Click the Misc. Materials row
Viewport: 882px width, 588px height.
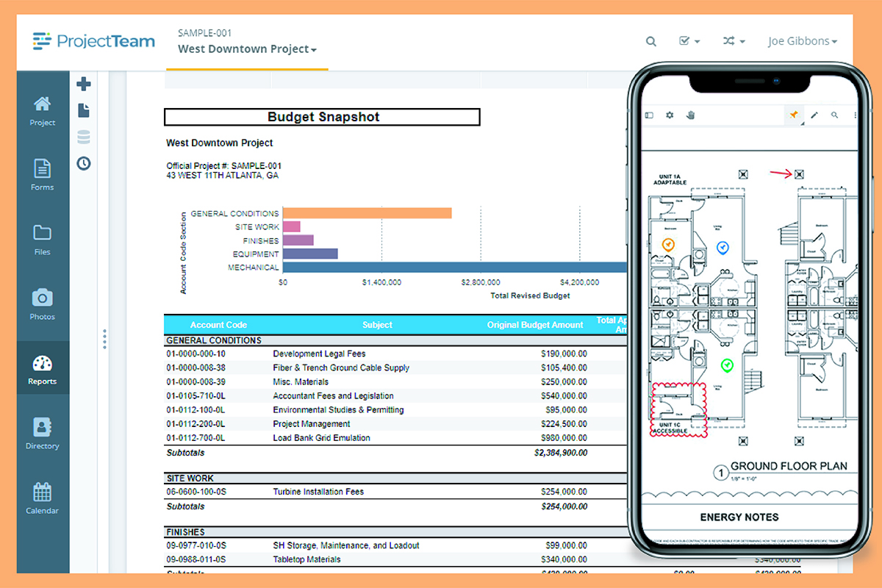[397, 381]
